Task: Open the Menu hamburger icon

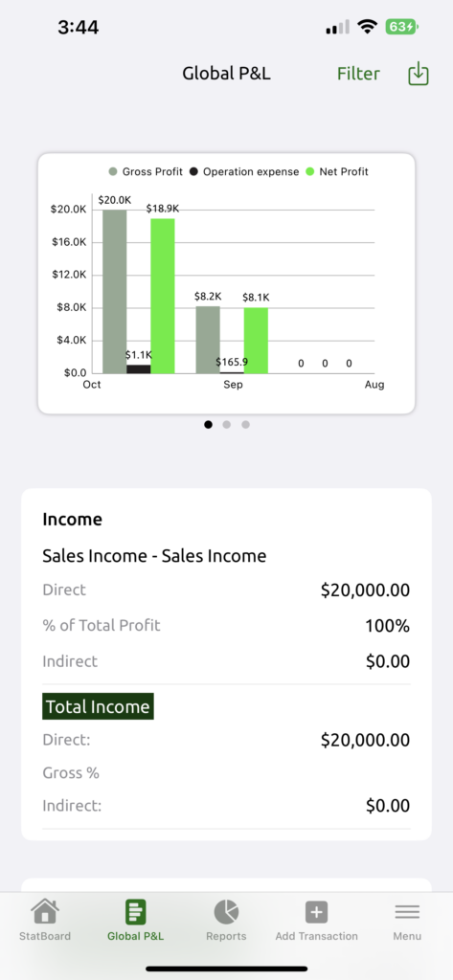Action: (x=407, y=912)
